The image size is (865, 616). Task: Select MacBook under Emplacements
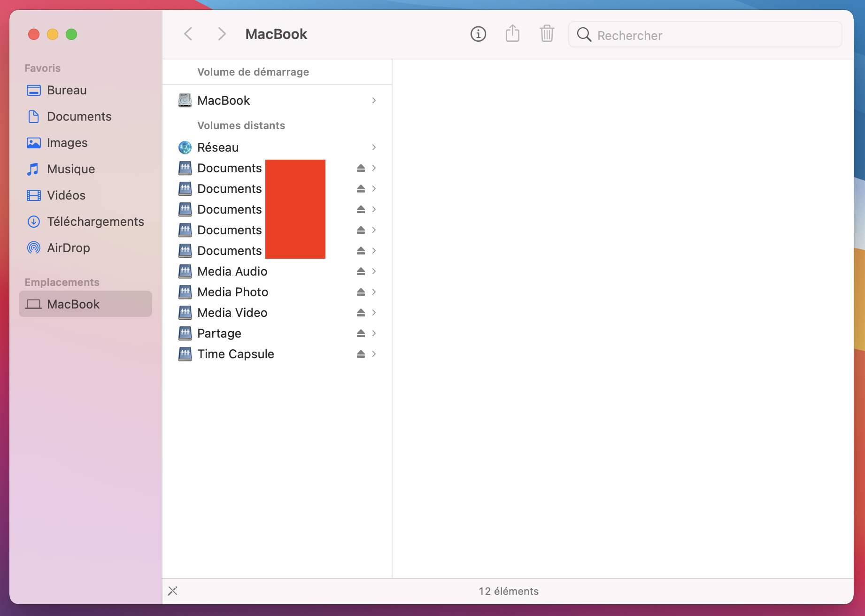(73, 304)
